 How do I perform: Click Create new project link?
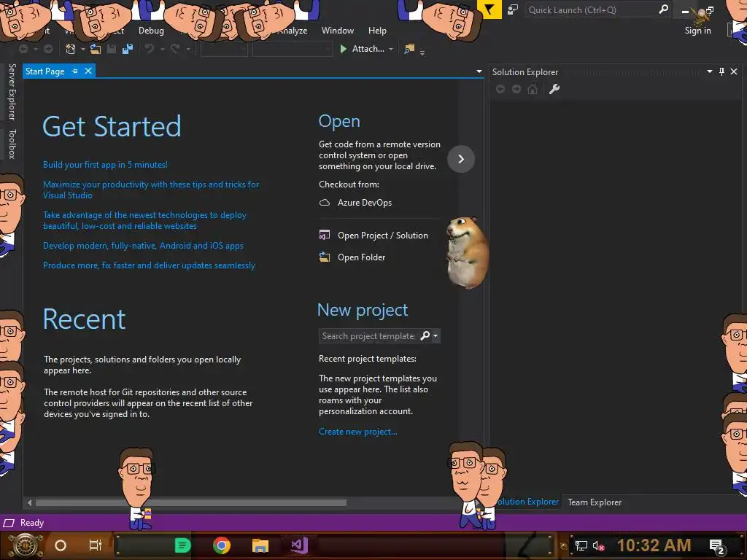(357, 432)
